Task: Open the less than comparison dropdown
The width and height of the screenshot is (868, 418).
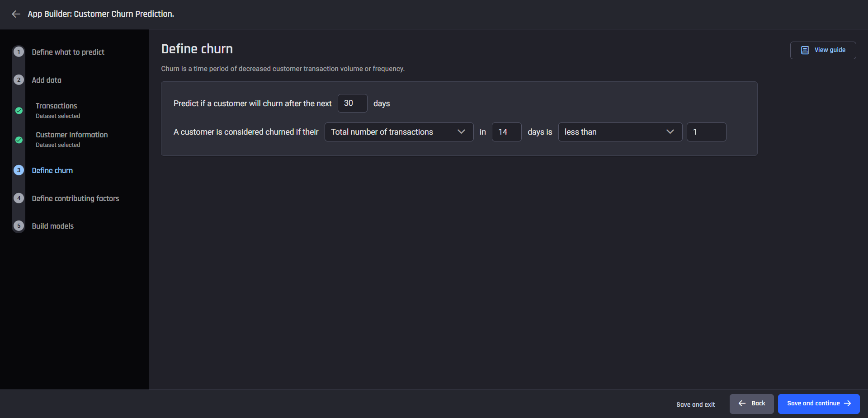Action: 620,132
